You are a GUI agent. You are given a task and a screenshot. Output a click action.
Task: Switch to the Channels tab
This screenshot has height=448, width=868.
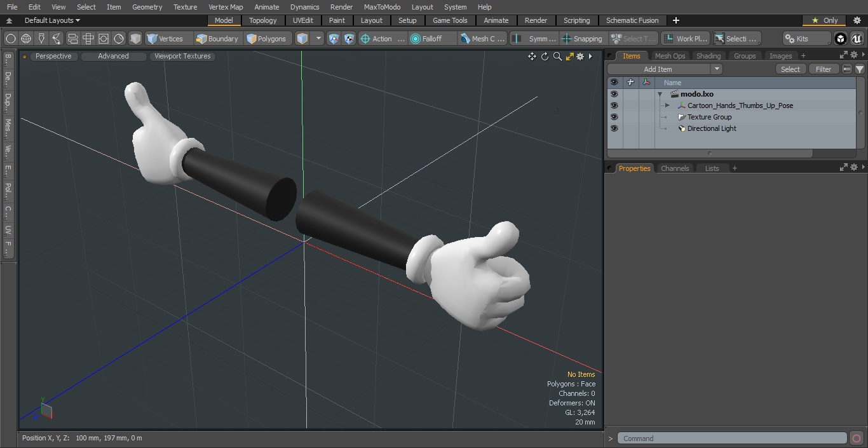click(x=675, y=168)
